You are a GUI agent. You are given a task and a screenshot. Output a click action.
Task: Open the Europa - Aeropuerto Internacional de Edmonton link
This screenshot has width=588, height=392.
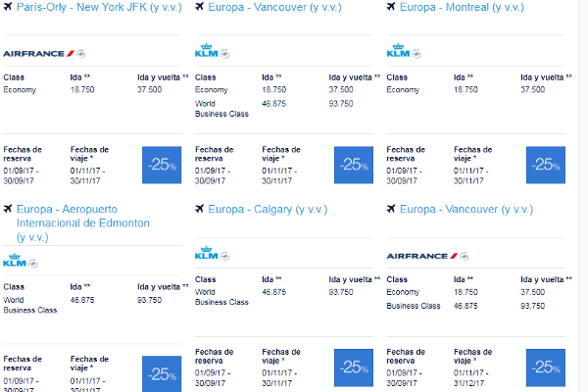point(83,223)
